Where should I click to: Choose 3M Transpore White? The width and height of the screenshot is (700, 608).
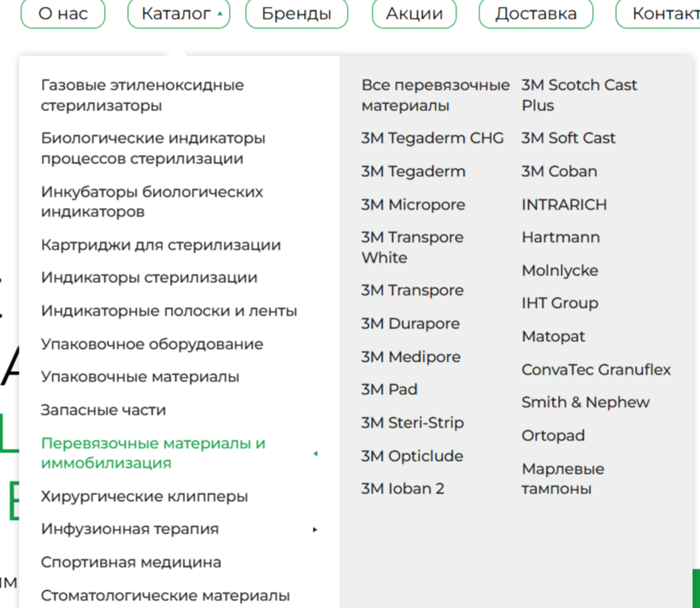point(412,247)
